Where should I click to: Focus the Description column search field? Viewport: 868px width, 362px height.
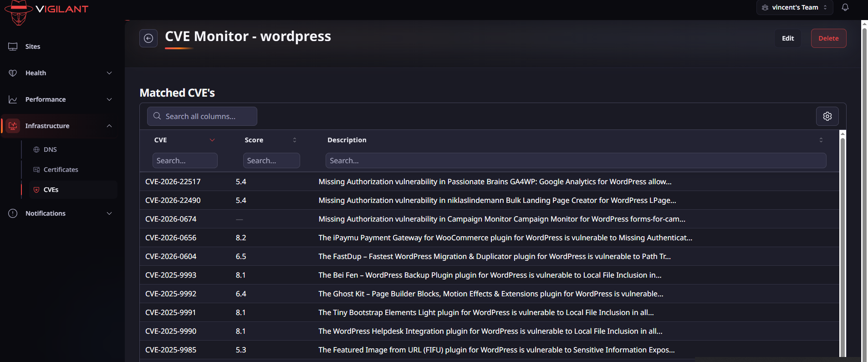click(x=576, y=160)
